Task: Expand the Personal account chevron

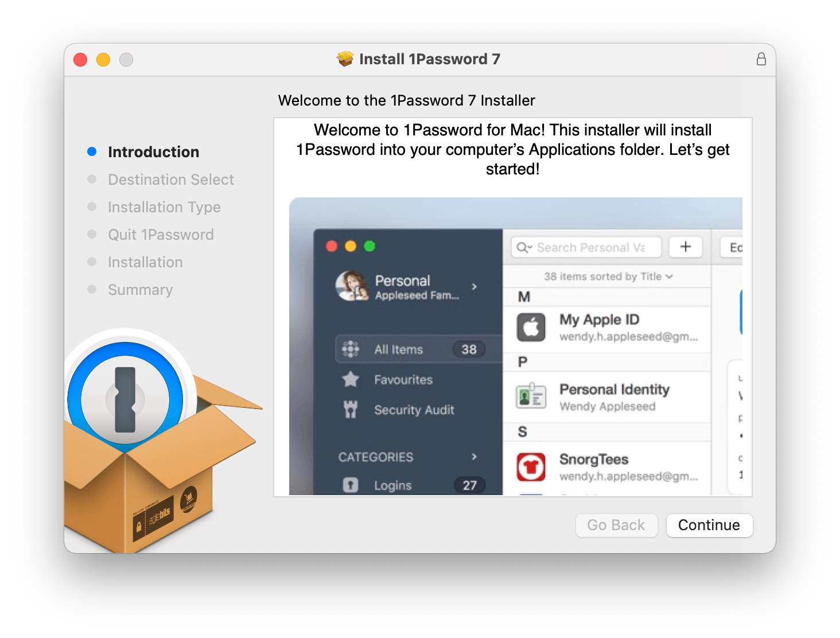Action: coord(474,286)
